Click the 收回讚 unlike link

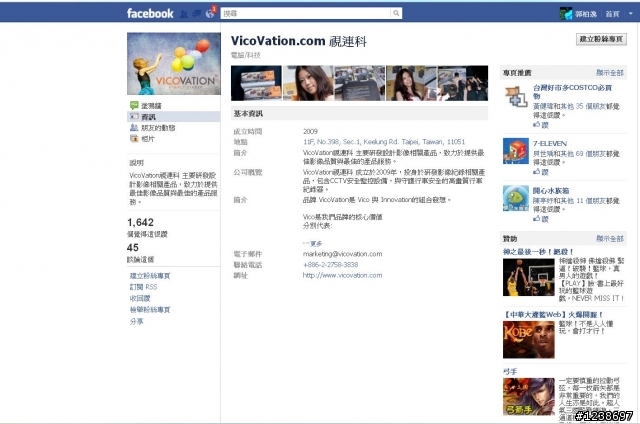click(140, 298)
